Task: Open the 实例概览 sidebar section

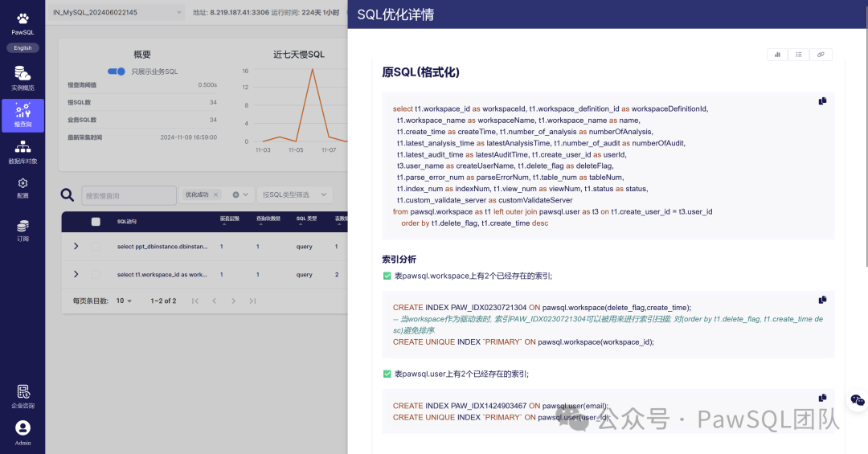Action: [23, 78]
